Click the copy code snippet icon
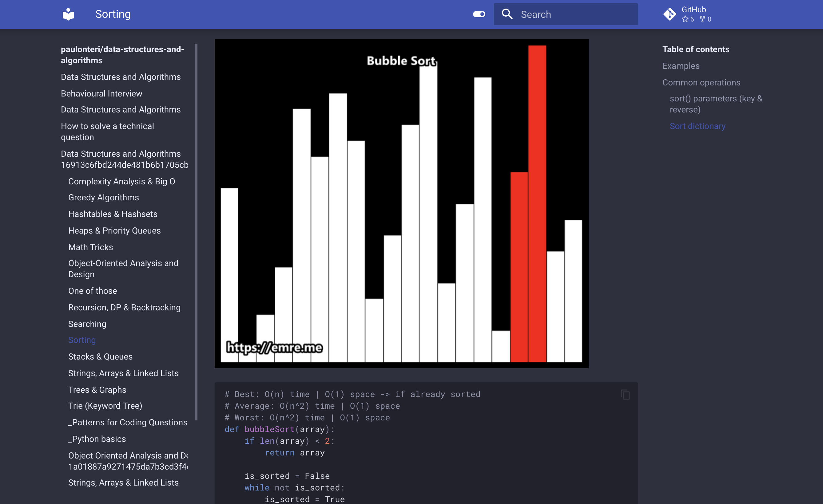Screen dimensions: 823x504 coord(626,395)
